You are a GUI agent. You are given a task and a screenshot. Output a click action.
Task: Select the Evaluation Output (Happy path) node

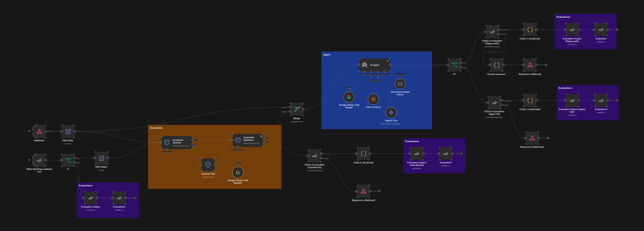(572, 29)
